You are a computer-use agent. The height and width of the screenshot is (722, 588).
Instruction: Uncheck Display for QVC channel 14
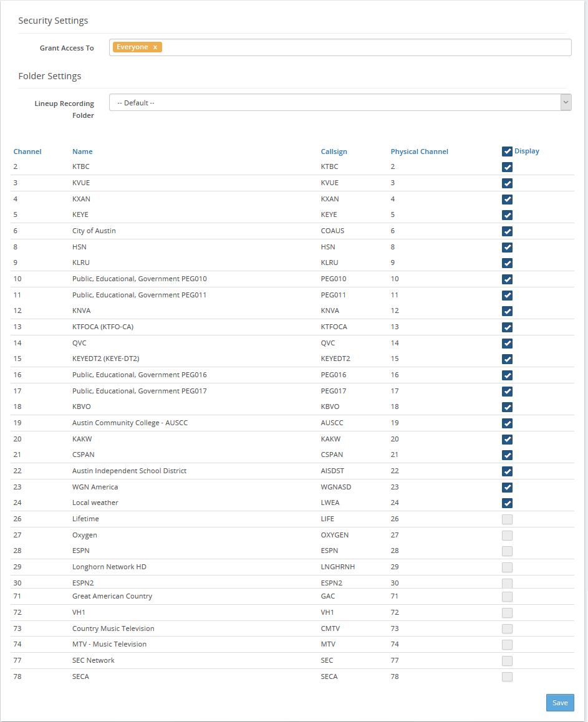pos(507,344)
